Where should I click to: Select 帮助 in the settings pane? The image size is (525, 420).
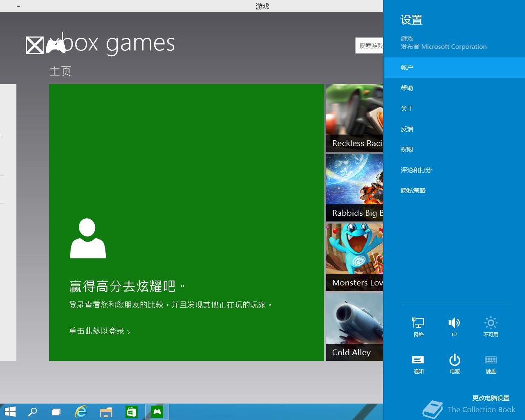[454, 88]
